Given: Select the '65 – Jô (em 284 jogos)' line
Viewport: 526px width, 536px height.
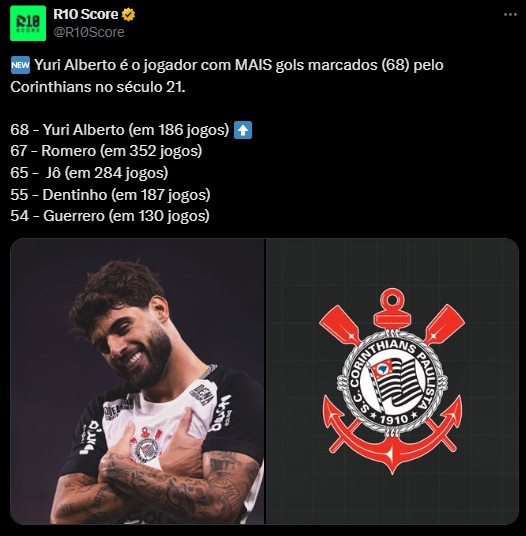Looking at the screenshot, I should pos(89,173).
